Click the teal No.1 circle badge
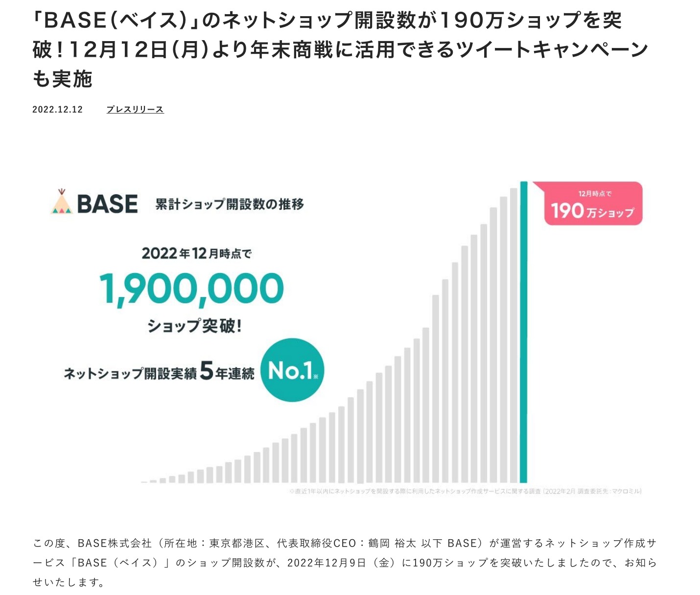Screen dimensions: 700x595 pyautogui.click(x=292, y=370)
